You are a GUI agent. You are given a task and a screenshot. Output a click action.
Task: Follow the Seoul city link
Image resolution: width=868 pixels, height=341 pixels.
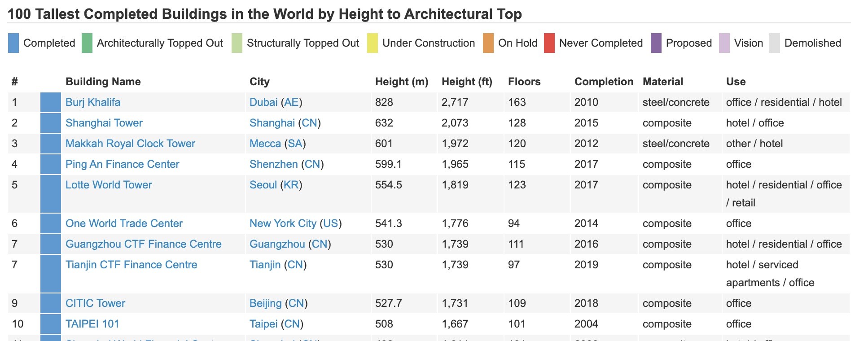point(263,185)
